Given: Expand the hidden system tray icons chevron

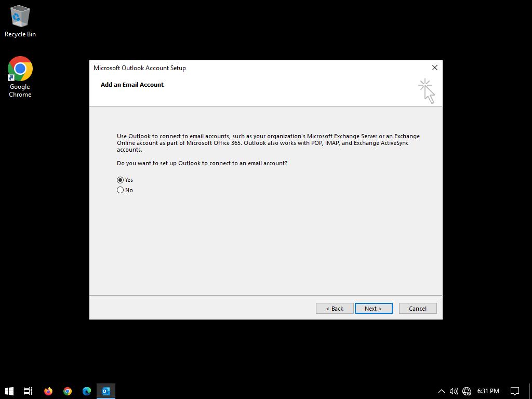Looking at the screenshot, I should coord(441,391).
